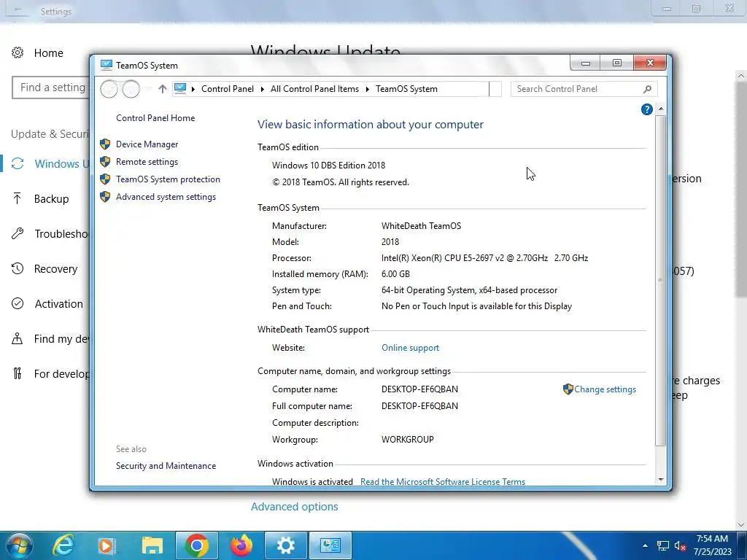Click Find a setting box in Settings
This screenshot has width=747, height=560.
pos(51,87)
